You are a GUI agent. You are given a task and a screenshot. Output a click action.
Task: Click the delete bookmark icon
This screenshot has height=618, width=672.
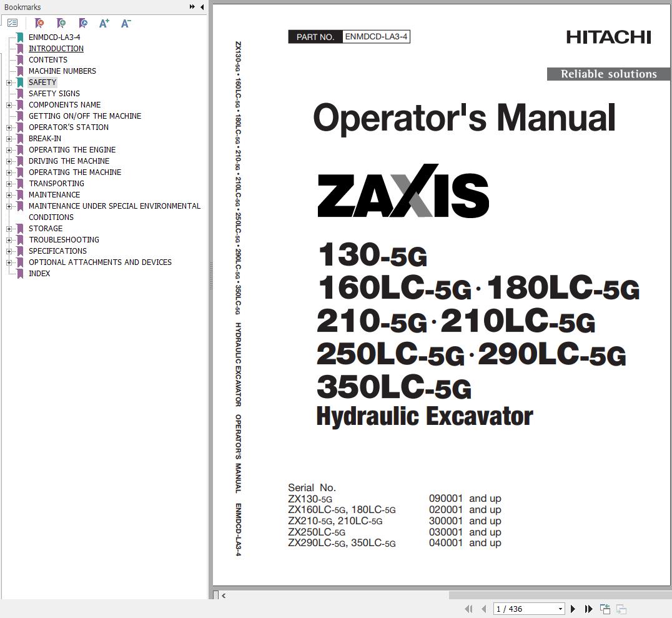pos(39,23)
